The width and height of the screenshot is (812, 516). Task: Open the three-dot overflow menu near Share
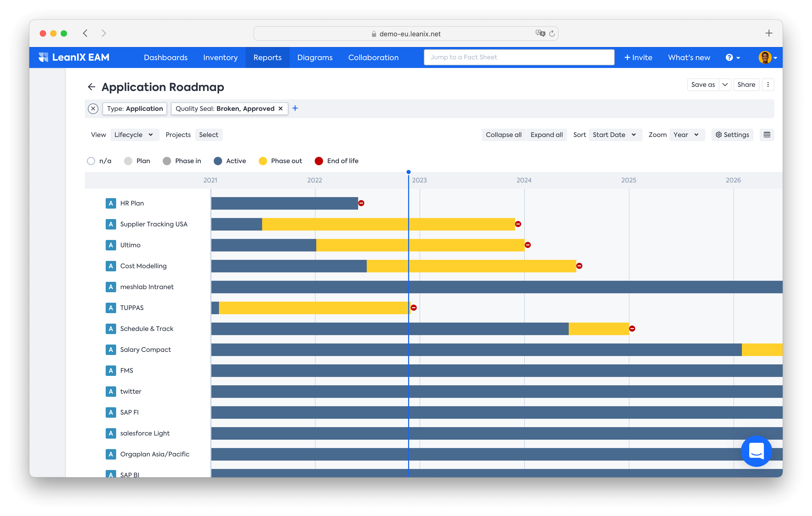tap(768, 85)
